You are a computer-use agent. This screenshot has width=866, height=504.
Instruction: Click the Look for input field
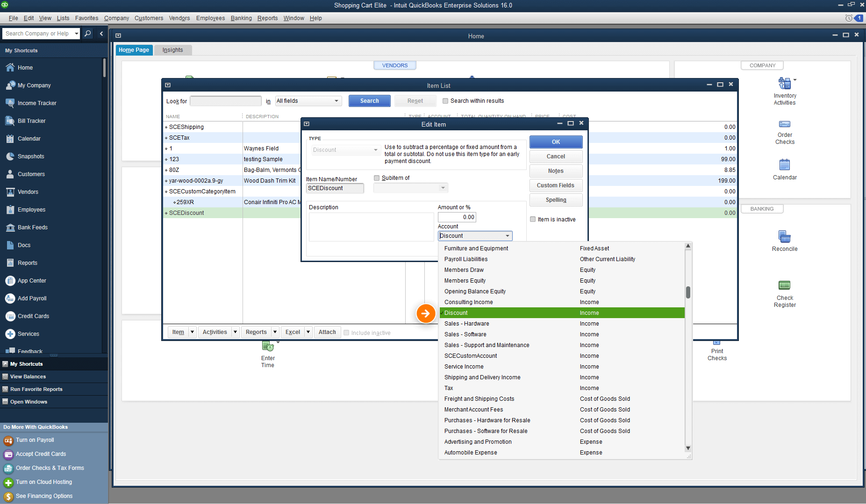click(x=226, y=101)
